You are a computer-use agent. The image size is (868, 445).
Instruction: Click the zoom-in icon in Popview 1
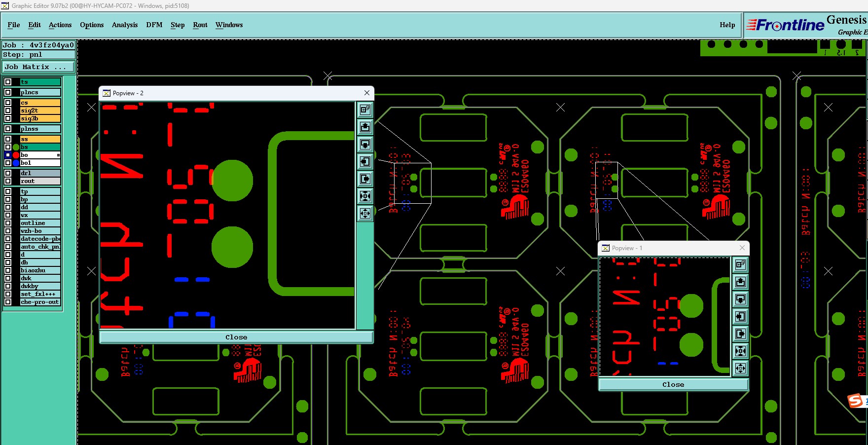(740, 351)
